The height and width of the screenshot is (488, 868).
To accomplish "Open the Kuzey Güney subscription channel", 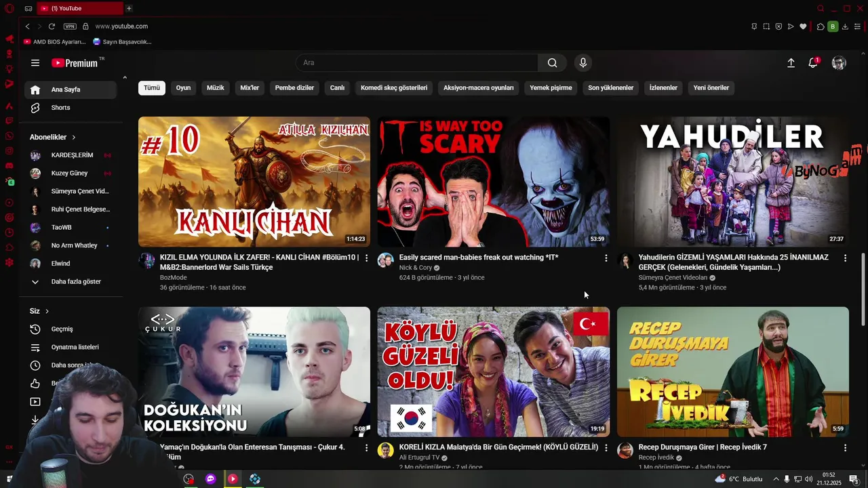I will [71, 174].
